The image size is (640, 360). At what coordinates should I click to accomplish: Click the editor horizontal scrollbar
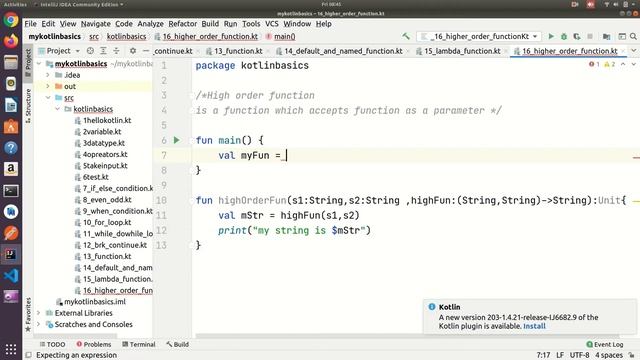[407, 336]
